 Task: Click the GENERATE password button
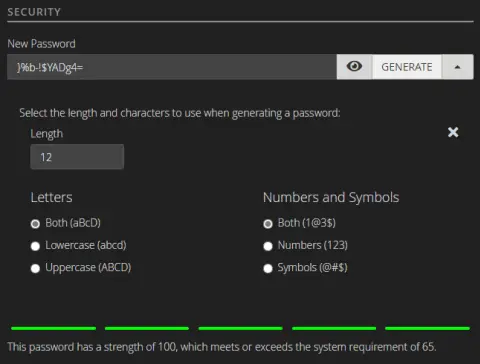click(x=407, y=67)
